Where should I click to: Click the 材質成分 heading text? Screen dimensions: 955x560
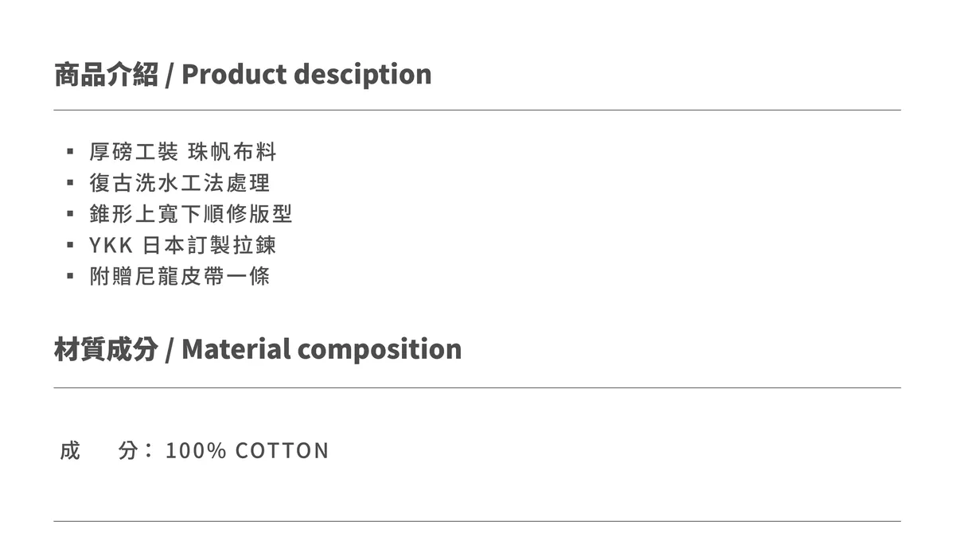point(106,348)
